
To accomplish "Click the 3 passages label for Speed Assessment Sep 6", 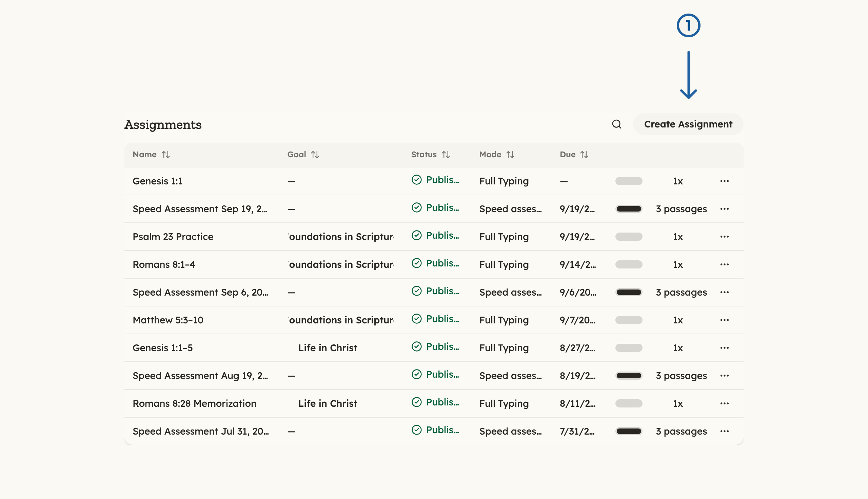I will pyautogui.click(x=681, y=292).
